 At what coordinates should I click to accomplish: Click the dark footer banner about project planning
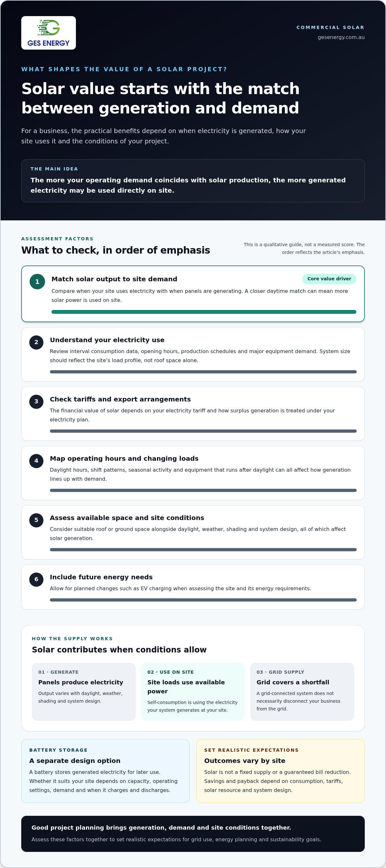click(193, 834)
